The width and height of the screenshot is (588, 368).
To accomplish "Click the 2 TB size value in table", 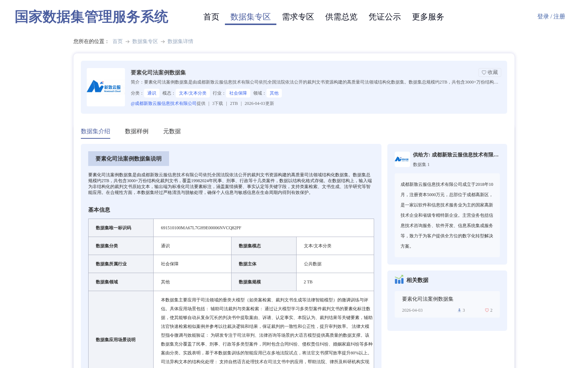I will (308, 282).
